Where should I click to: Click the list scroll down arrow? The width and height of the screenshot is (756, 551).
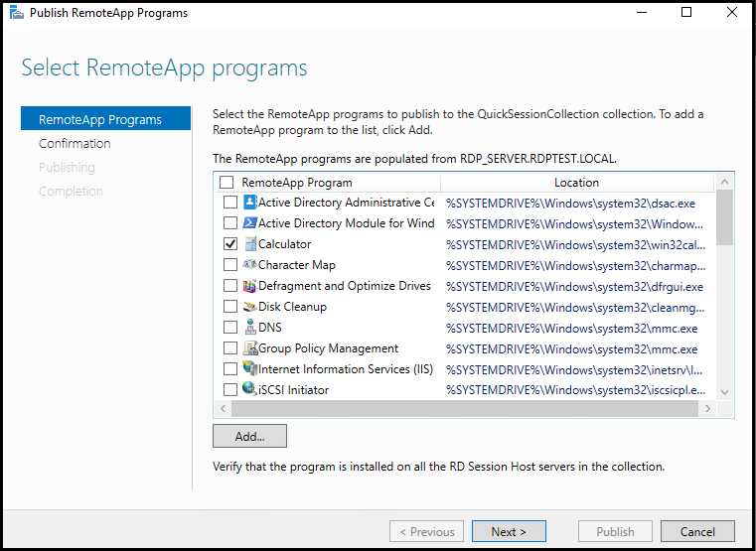[724, 392]
